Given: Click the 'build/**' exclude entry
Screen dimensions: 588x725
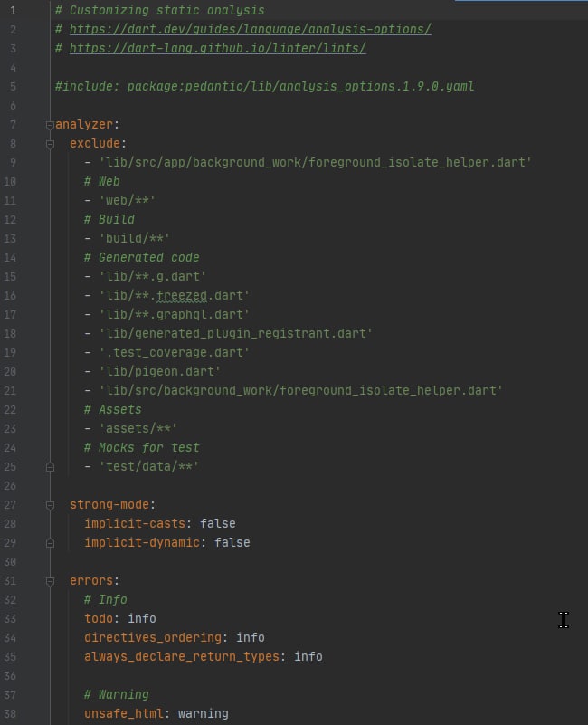Looking at the screenshot, I should (134, 238).
